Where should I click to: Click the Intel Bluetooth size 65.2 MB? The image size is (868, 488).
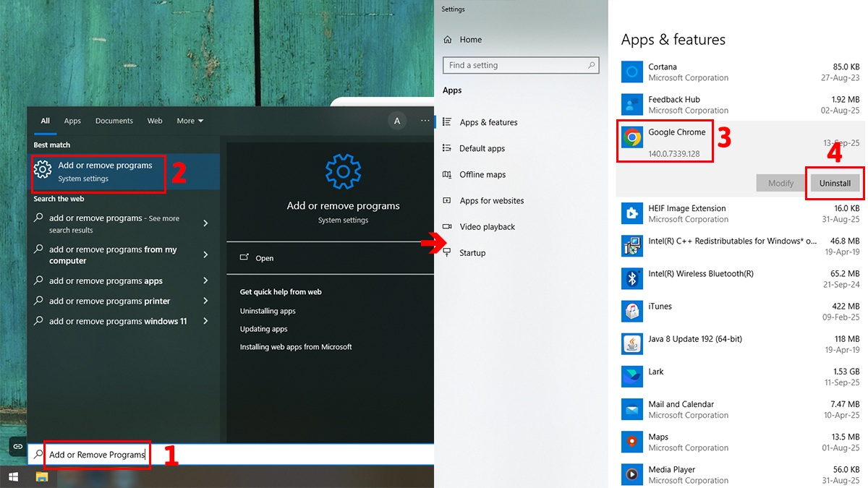845,274
